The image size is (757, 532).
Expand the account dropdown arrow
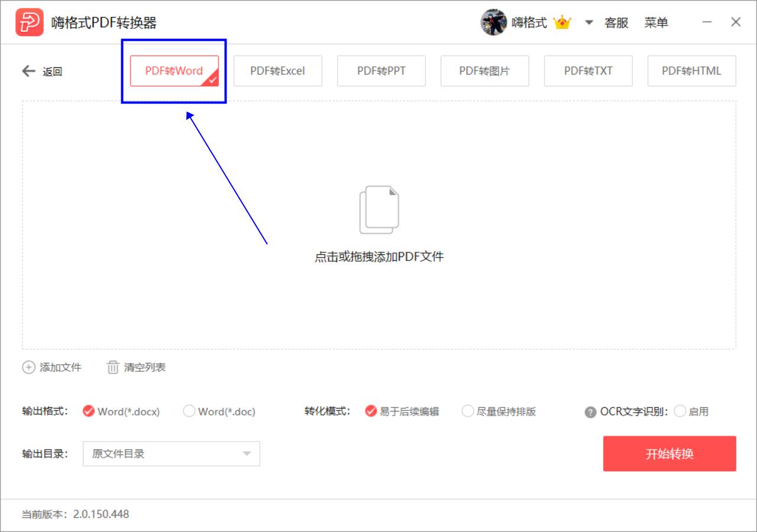coord(588,22)
